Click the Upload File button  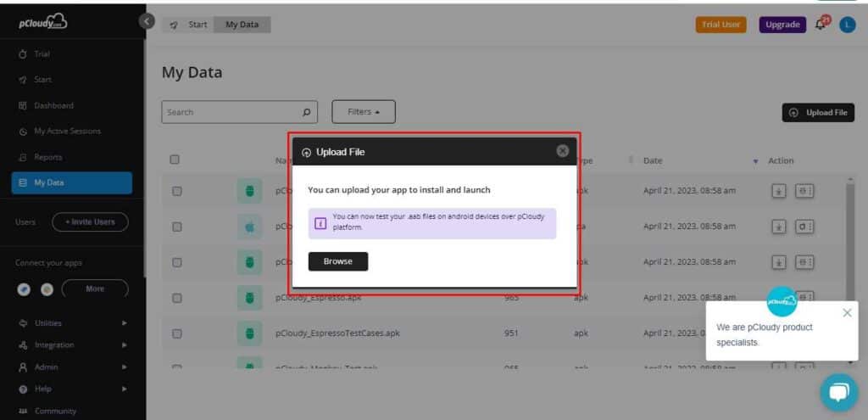(818, 113)
